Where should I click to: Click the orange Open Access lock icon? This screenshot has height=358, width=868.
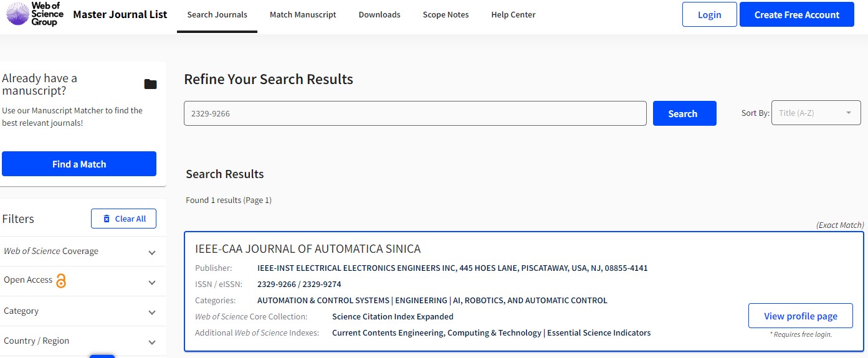(x=61, y=281)
